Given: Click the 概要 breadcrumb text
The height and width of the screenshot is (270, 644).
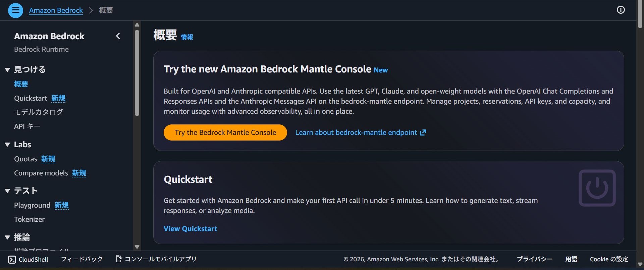Looking at the screenshot, I should pyautogui.click(x=106, y=10).
